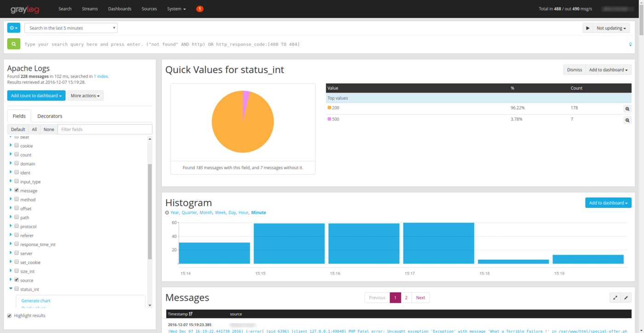The width and height of the screenshot is (644, 333).
Task: Collapse the status_int field tree item
Action: point(11,289)
